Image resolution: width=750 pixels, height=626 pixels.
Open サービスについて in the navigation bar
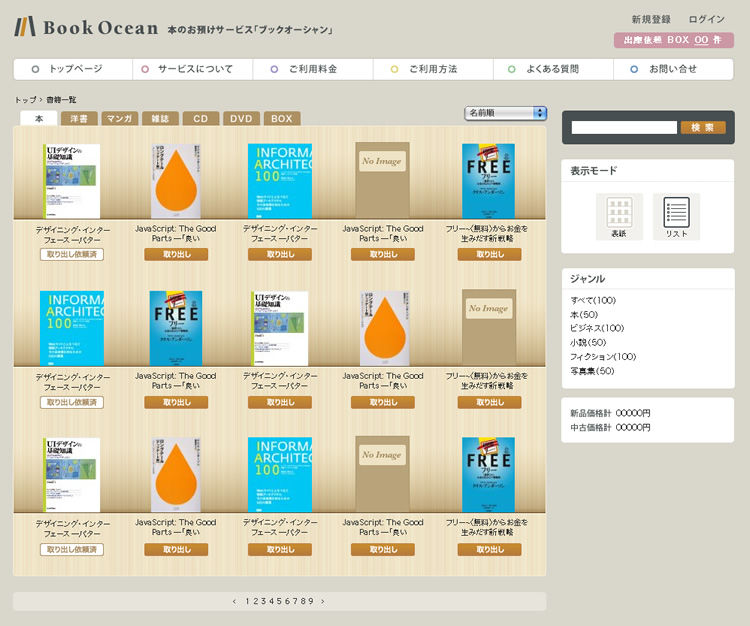(x=193, y=69)
